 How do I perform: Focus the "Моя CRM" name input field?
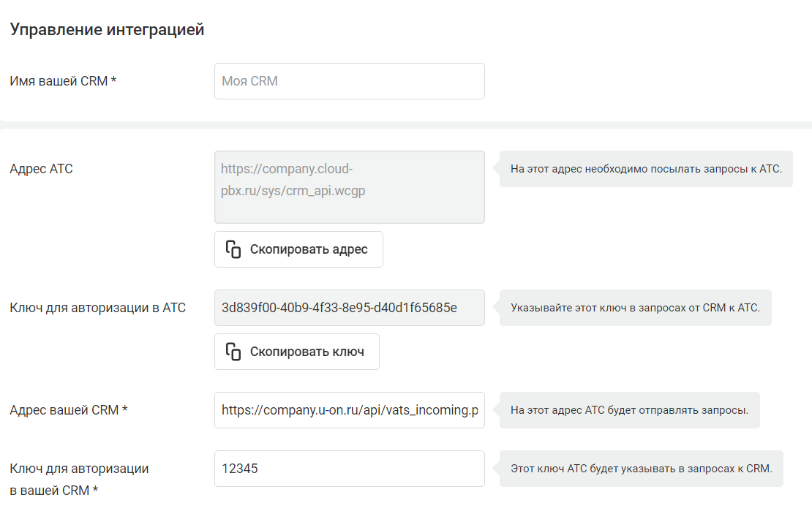point(349,81)
